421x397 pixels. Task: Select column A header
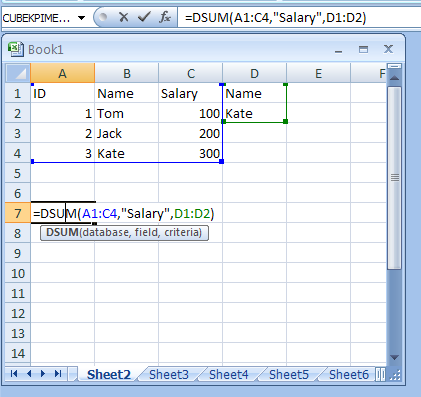click(62, 73)
